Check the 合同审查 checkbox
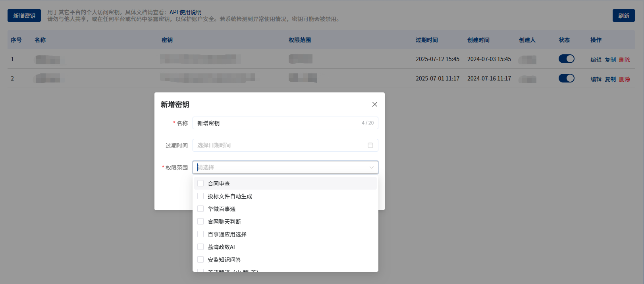644x284 pixels. point(201,183)
